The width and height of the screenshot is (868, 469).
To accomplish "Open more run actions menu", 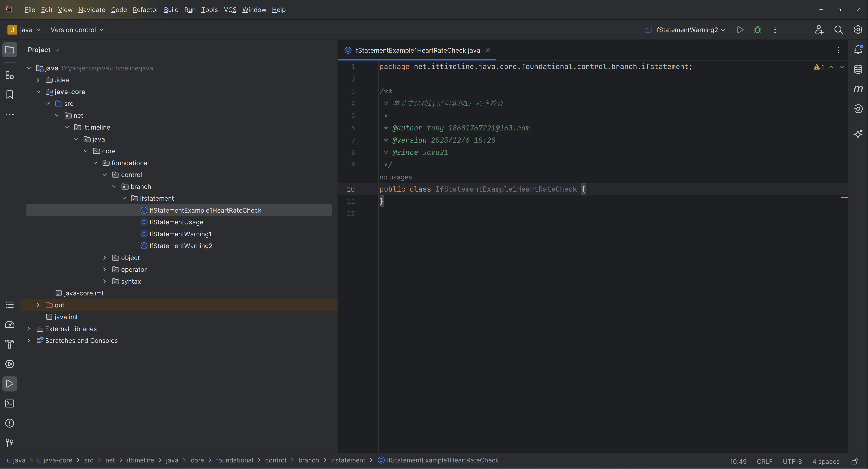I will [775, 30].
